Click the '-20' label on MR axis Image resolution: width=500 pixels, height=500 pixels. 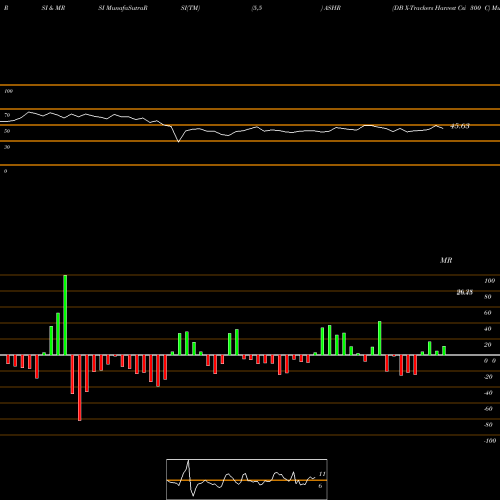(488, 377)
